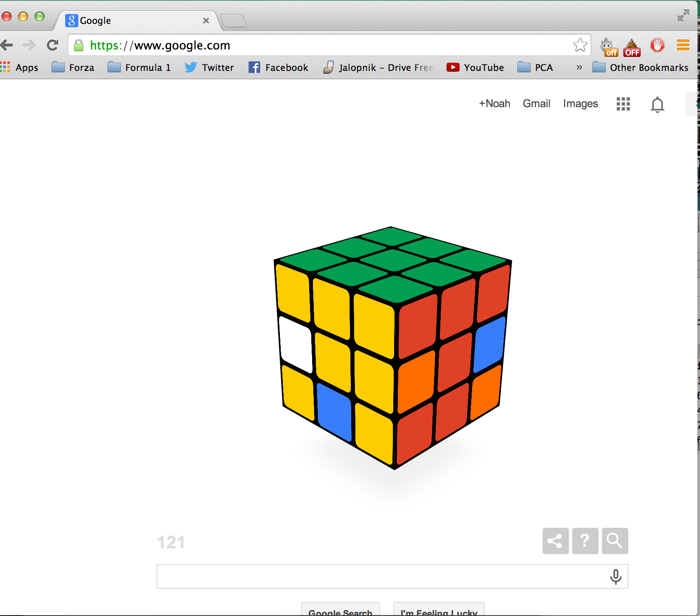
Task: Click the YouTube play icon in bookmarks
Action: 453,67
